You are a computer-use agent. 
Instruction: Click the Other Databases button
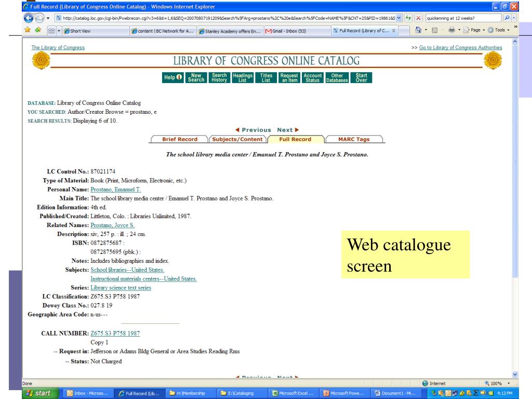click(337, 77)
